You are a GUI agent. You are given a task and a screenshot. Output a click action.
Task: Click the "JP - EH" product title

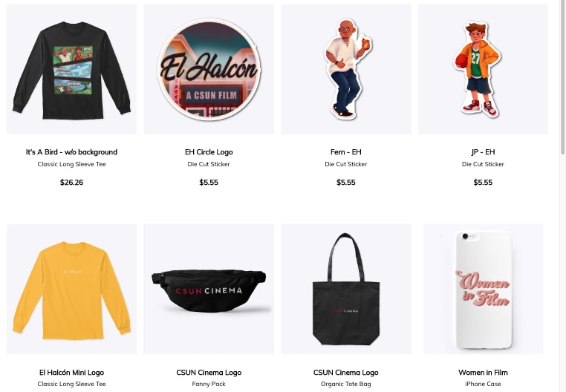pyautogui.click(x=483, y=152)
